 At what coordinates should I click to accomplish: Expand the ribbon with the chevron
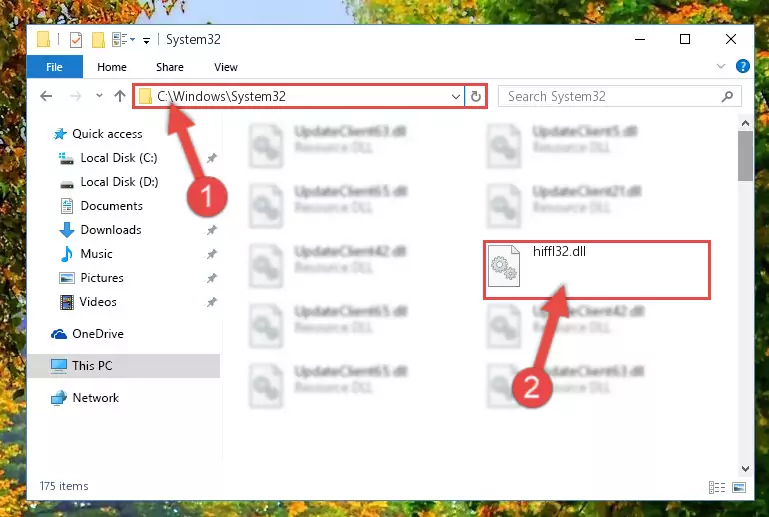tap(720, 66)
